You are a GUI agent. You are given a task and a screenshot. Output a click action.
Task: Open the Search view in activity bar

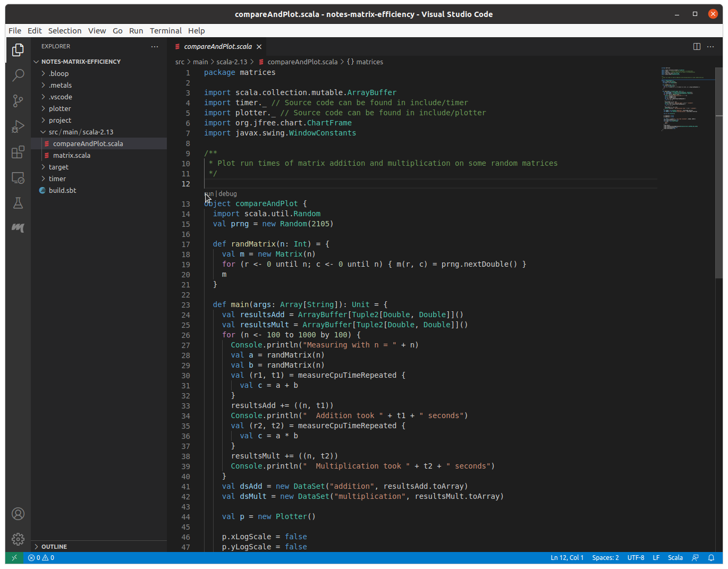coord(18,75)
